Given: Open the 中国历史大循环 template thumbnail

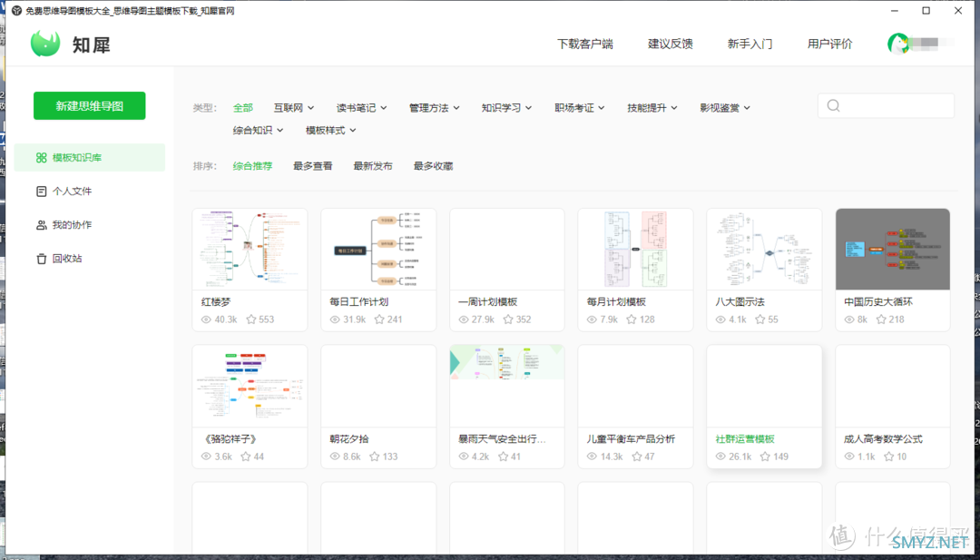Looking at the screenshot, I should (893, 250).
